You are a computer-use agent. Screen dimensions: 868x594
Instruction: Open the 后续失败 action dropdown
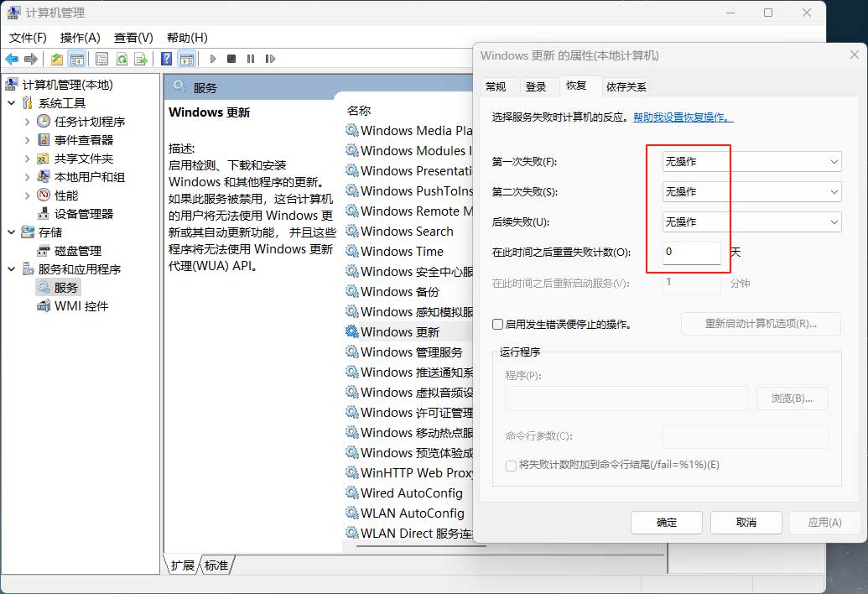[751, 222]
